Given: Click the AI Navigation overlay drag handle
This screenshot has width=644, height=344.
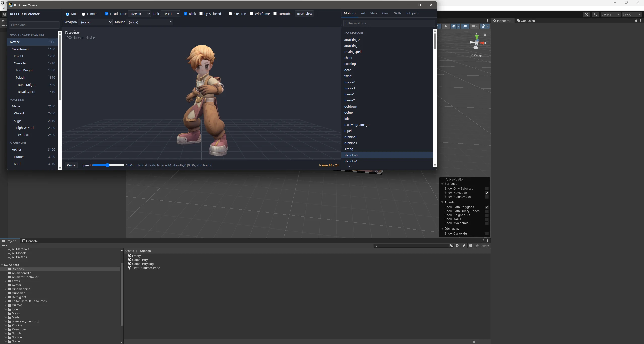Looking at the screenshot, I should [x=442, y=179].
